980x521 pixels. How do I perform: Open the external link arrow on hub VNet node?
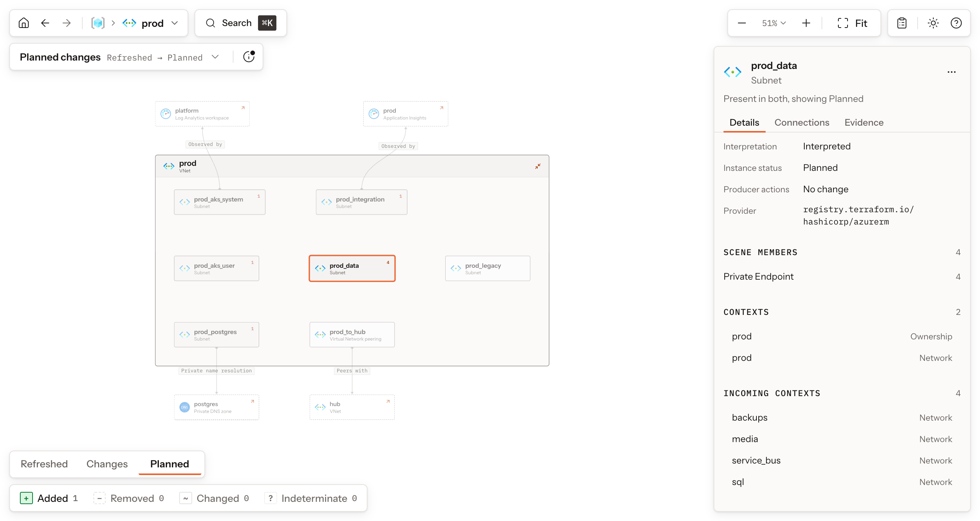388,401
